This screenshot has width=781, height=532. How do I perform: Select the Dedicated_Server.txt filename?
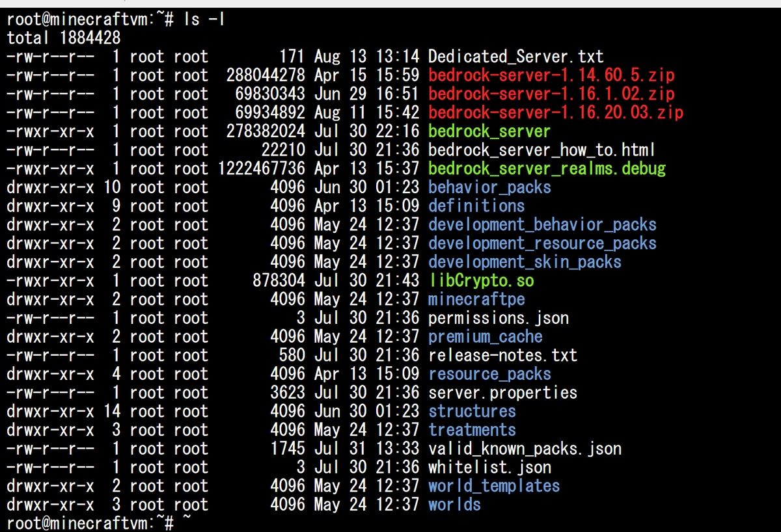[x=515, y=57]
